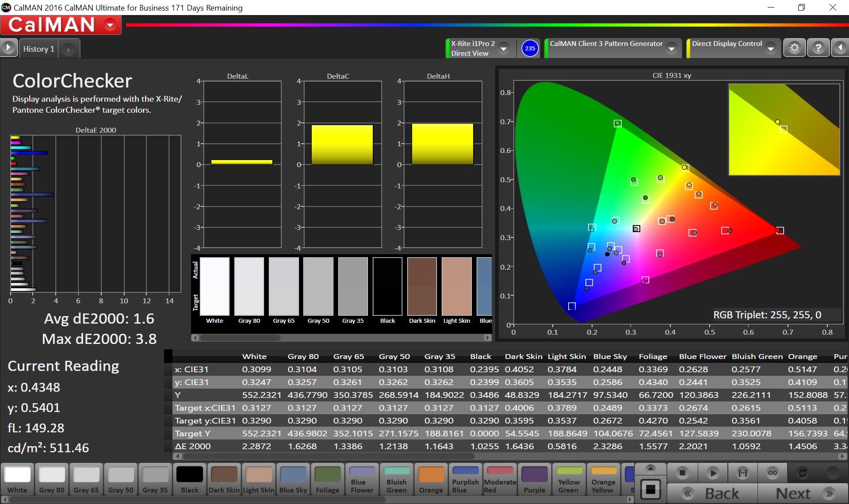Click the black square pattern window icon

(x=650, y=489)
